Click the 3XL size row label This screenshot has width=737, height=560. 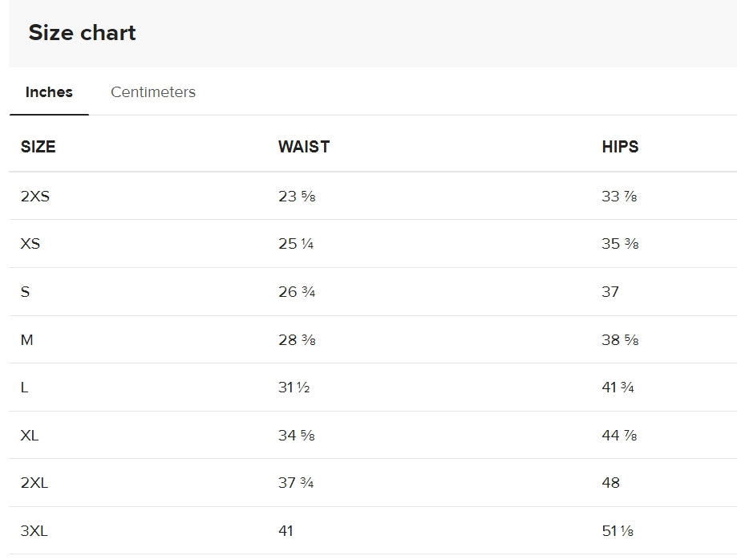[x=34, y=531]
